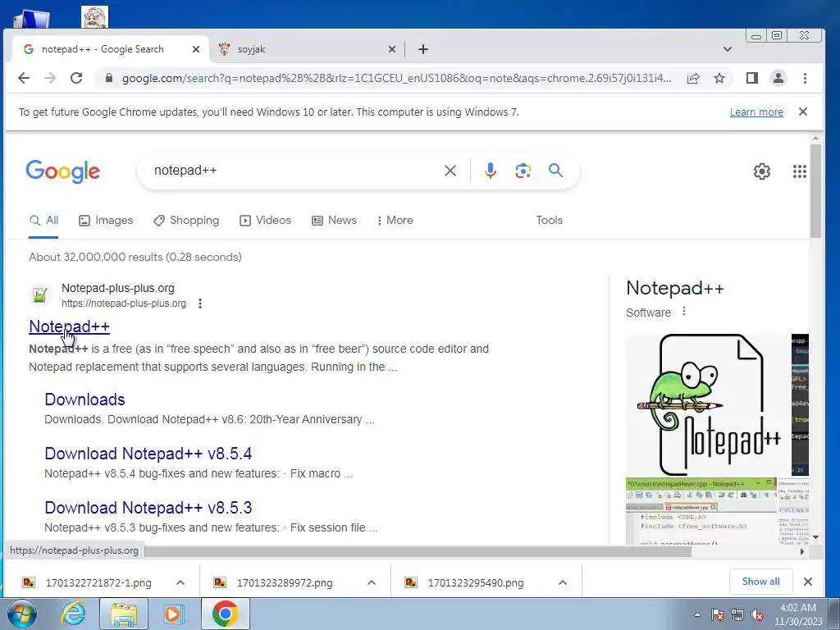The height and width of the screenshot is (630, 840).
Task: Open options for the Notepad-plus-plus.org result
Action: [200, 304]
